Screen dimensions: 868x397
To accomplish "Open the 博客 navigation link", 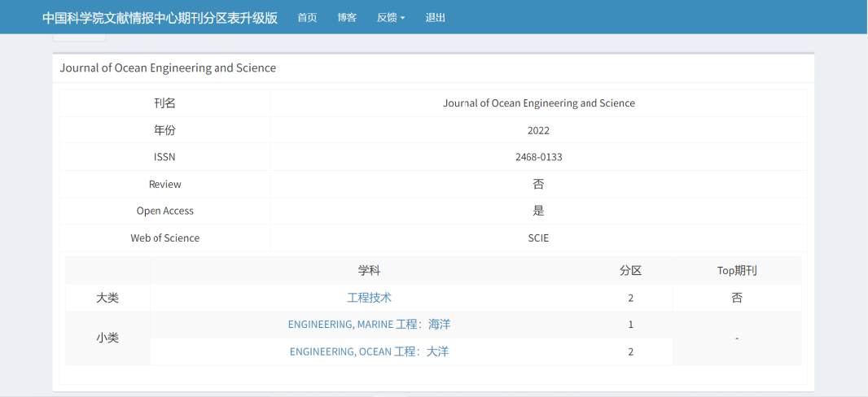I will click(x=347, y=17).
